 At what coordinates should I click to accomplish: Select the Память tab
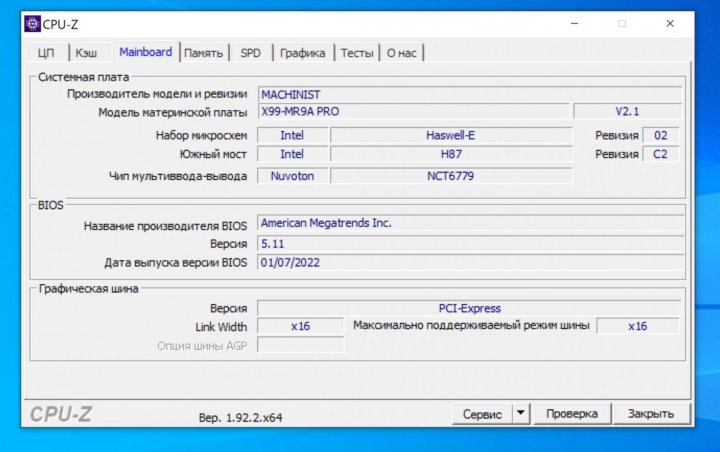tap(203, 53)
